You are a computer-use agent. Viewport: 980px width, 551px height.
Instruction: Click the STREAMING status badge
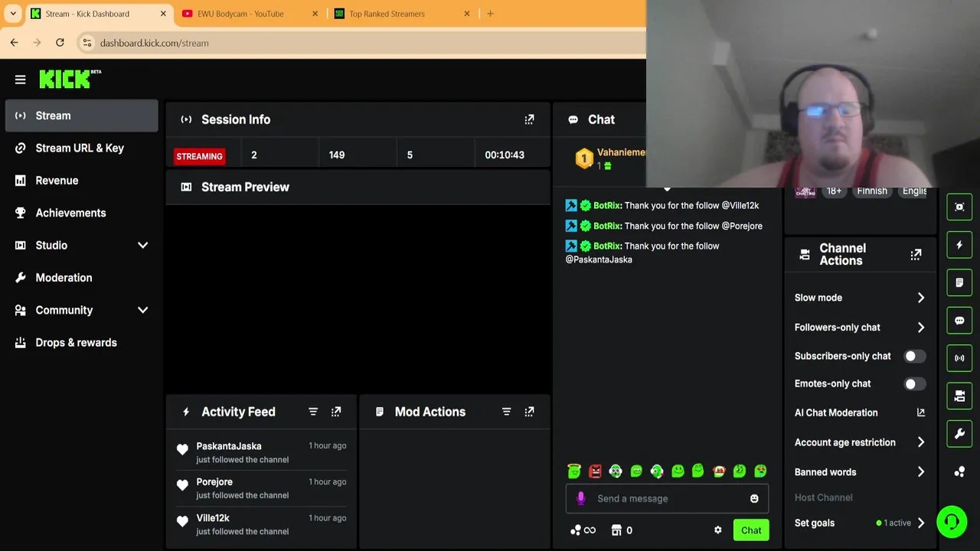click(x=199, y=156)
